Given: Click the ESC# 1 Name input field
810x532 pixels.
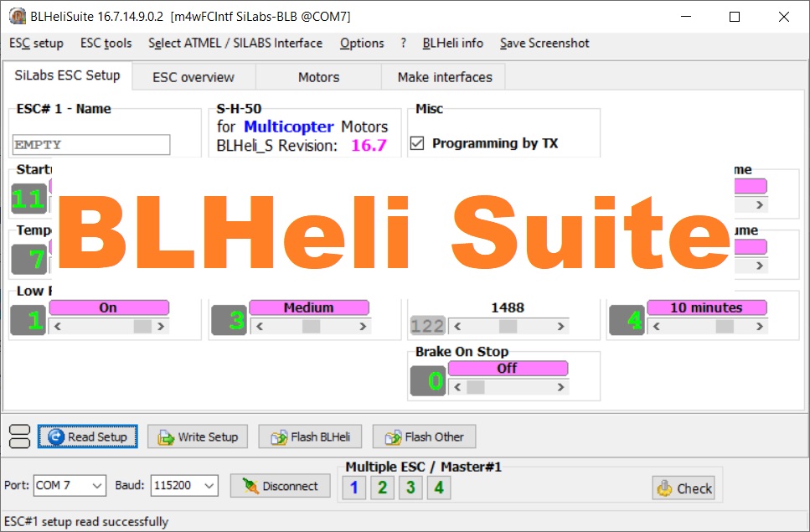Looking at the screenshot, I should point(91,145).
